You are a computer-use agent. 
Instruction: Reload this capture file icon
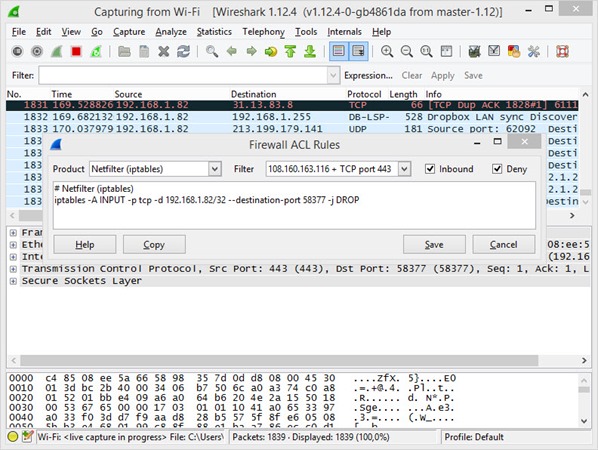[183, 51]
